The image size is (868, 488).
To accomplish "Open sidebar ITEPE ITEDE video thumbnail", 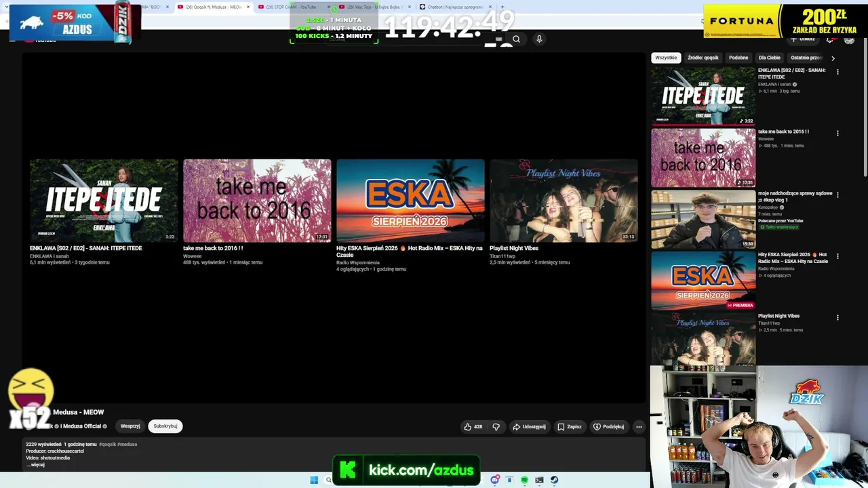I will (x=703, y=96).
